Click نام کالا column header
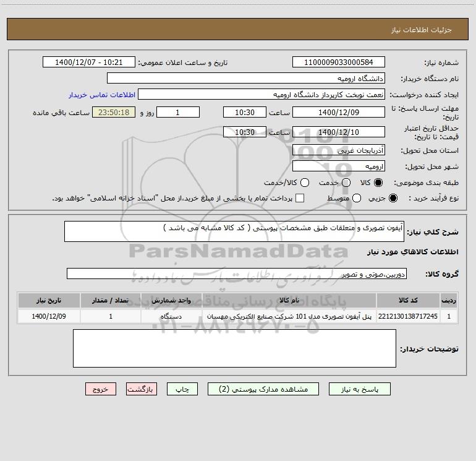This screenshot has width=476, height=461. click(x=289, y=300)
